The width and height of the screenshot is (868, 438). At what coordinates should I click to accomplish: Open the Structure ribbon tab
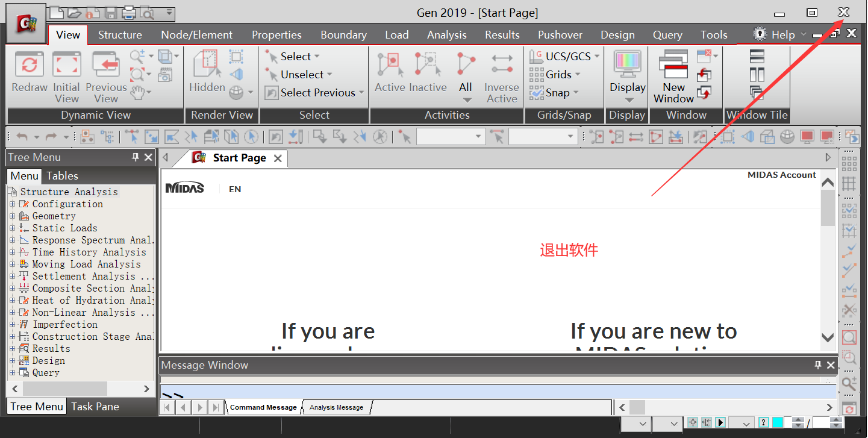120,35
